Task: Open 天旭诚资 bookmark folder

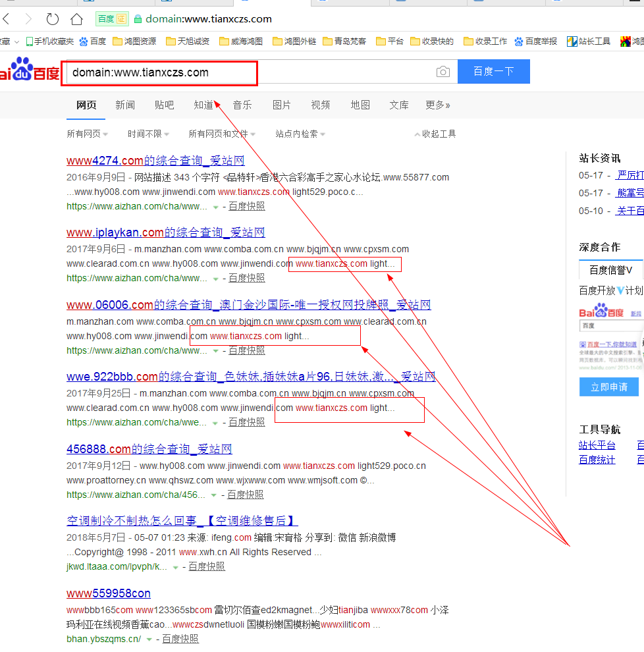Action: (188, 41)
